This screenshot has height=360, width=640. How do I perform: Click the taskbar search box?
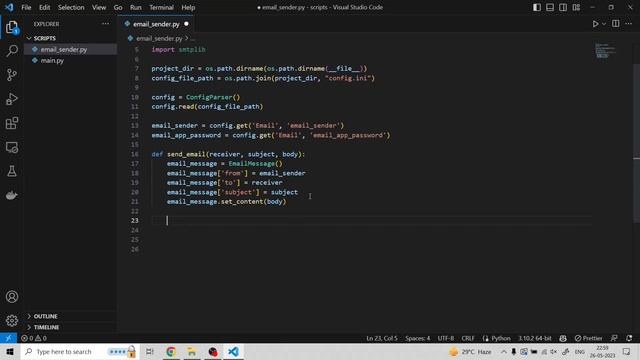coord(80,351)
